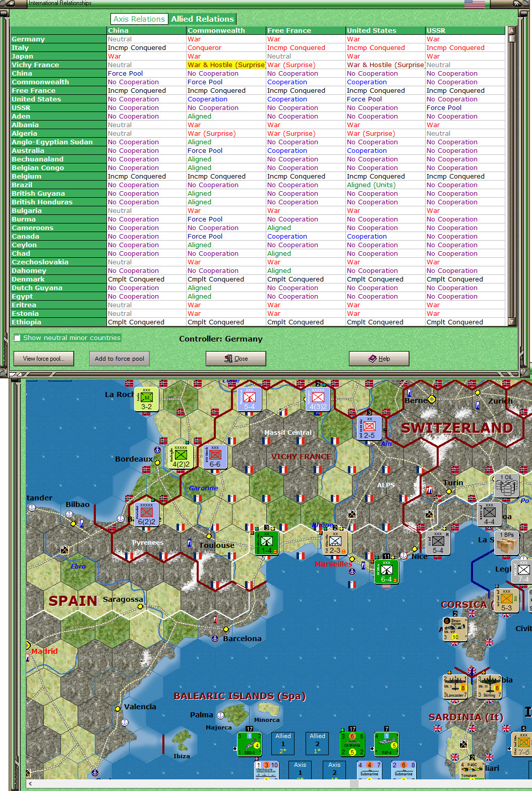Enable Show neutral minor countries checkbox

coord(17,338)
